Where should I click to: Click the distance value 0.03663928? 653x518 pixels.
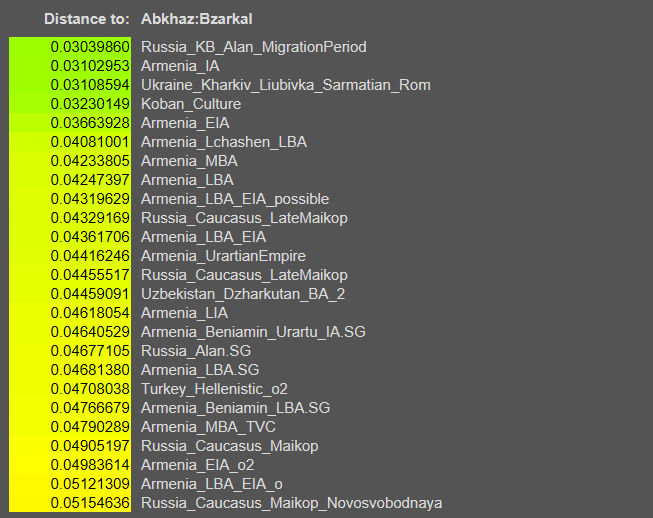click(70, 123)
